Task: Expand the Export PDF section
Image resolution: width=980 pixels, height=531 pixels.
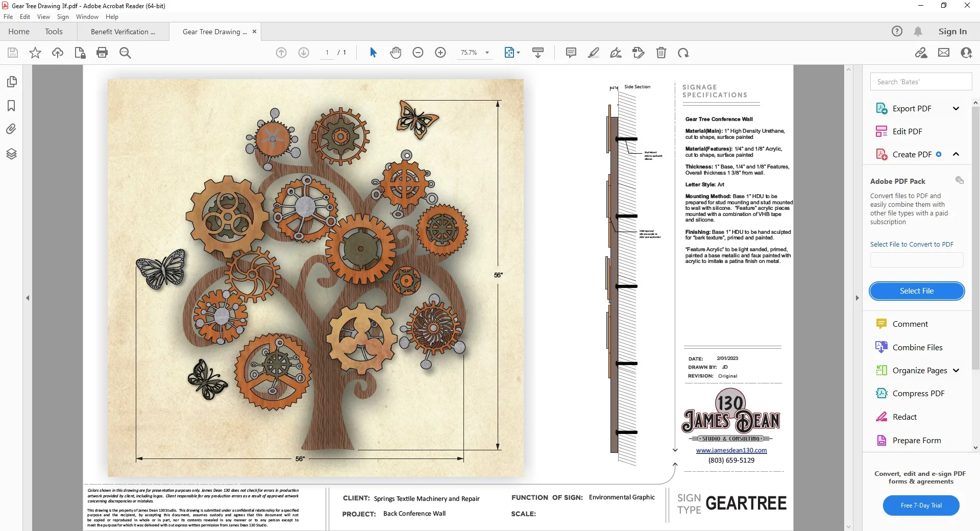Action: [955, 108]
